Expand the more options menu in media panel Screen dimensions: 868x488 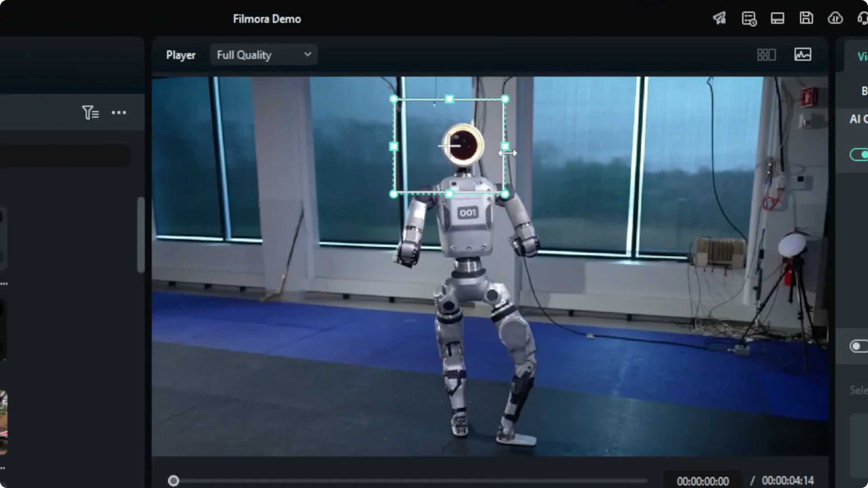(118, 113)
